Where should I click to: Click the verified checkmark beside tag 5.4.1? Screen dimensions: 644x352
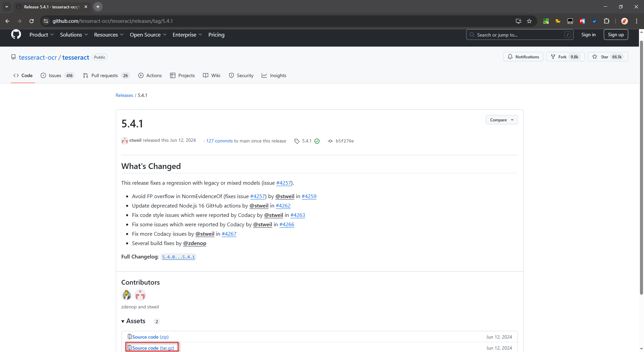(317, 141)
